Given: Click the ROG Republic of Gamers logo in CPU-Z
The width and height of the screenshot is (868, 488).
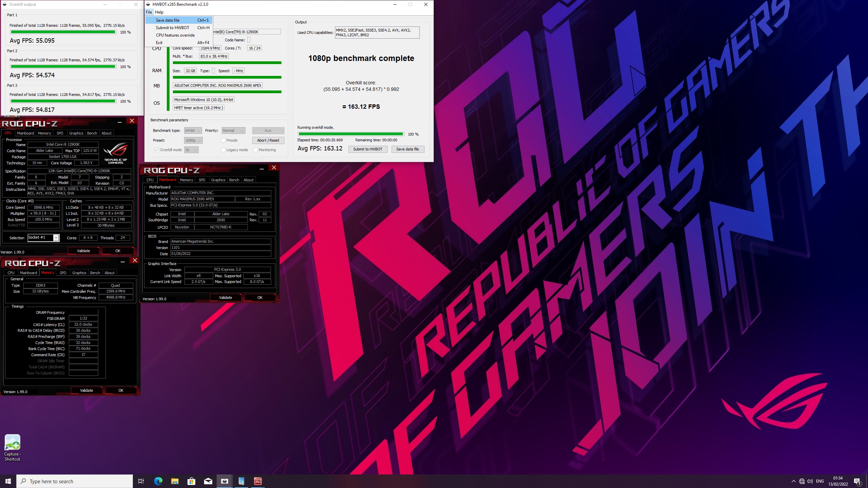Looking at the screenshot, I should click(116, 153).
